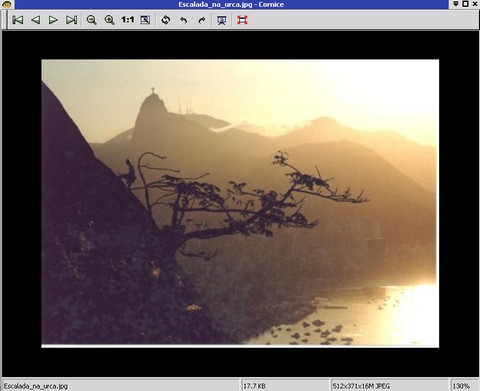This screenshot has width=480, height=391.
Task: Show the next image
Action: [53, 20]
